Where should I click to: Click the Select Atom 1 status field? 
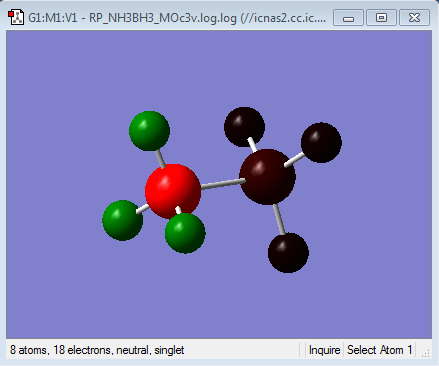tap(379, 350)
